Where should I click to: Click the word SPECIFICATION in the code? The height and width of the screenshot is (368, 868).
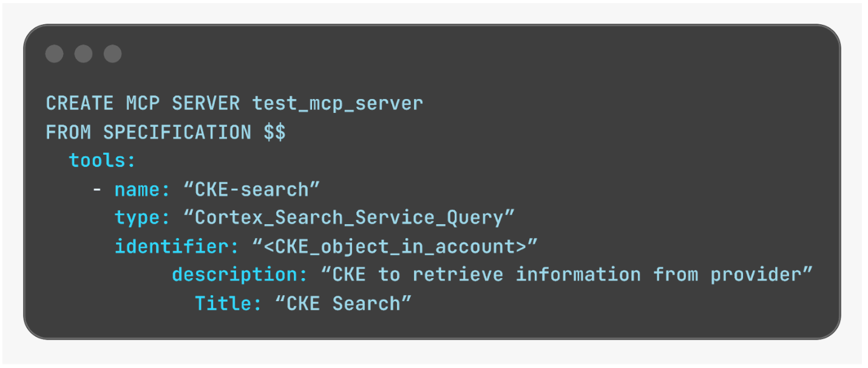177,132
